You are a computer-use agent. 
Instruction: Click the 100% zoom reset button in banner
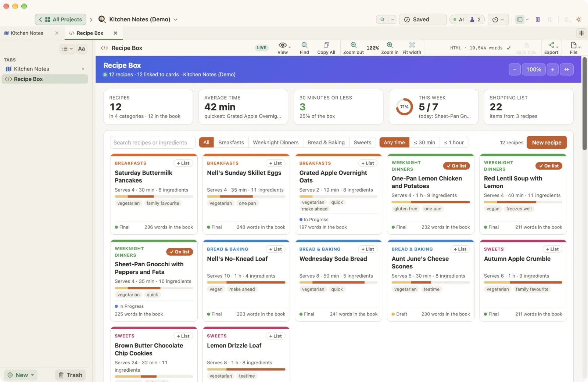click(534, 69)
